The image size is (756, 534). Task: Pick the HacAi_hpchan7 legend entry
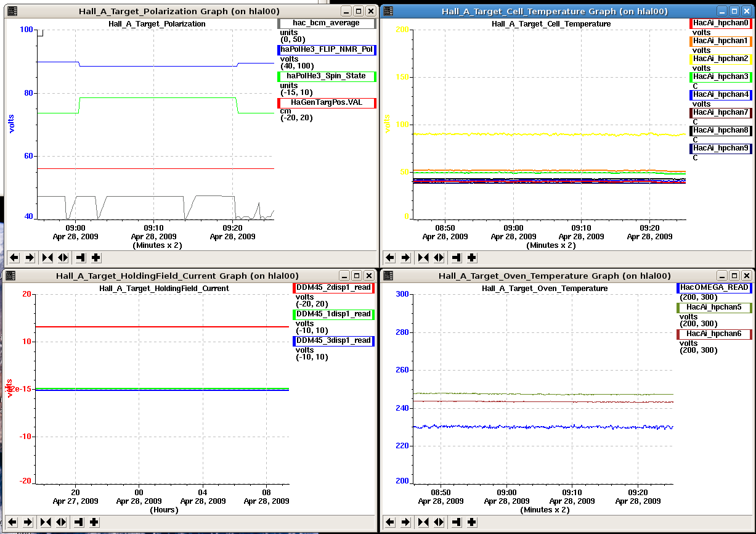pyautogui.click(x=721, y=113)
